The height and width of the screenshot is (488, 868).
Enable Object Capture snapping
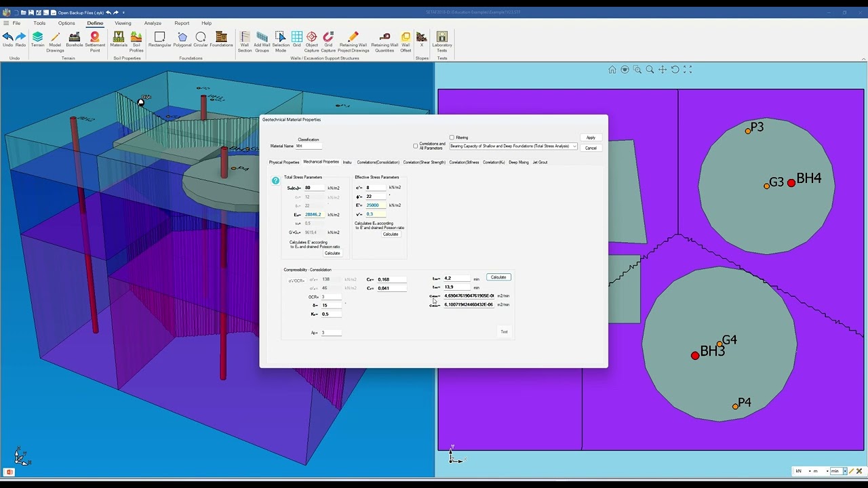(312, 42)
